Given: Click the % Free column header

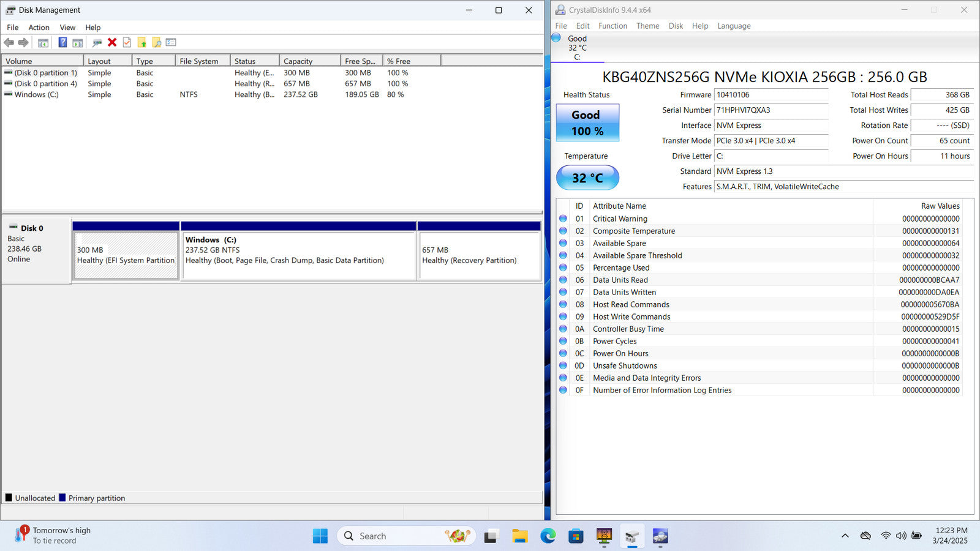Looking at the screenshot, I should [x=412, y=61].
